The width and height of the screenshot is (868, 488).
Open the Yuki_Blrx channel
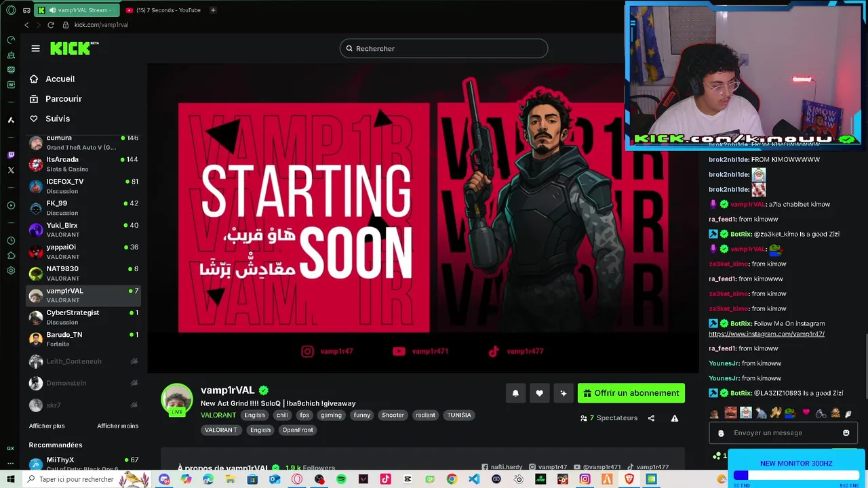pos(83,230)
